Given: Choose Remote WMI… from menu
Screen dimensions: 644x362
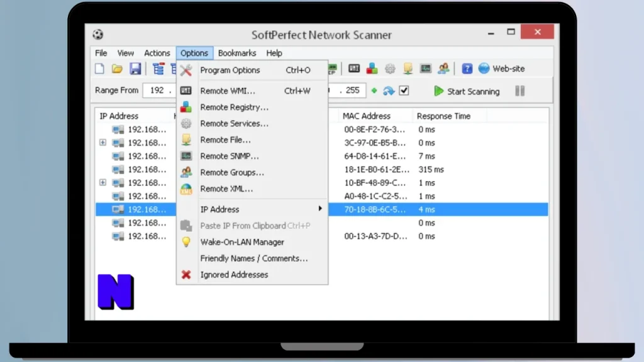Looking at the screenshot, I should pos(252,90).
